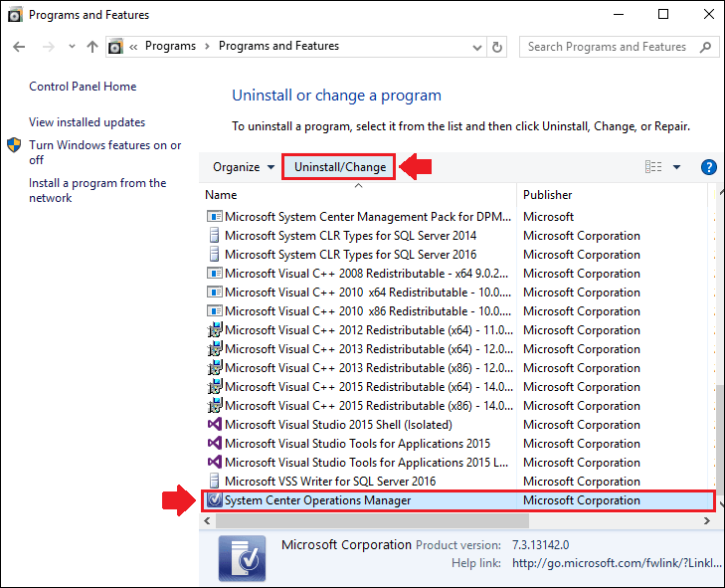Click the Forward navigation arrow

(48, 47)
